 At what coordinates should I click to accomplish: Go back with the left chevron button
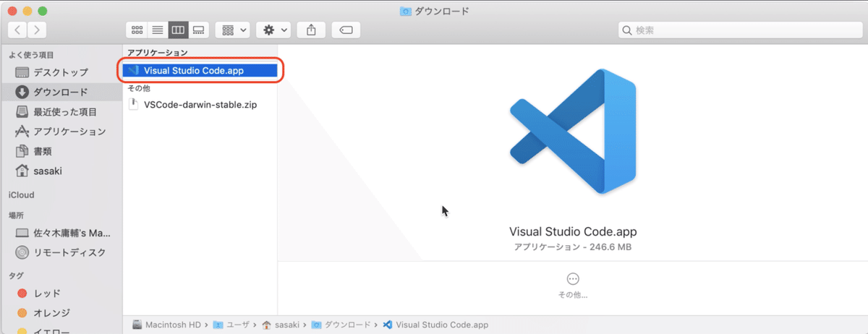[18, 30]
